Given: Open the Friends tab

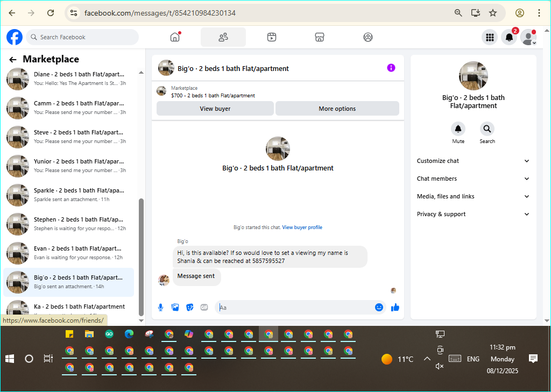Looking at the screenshot, I should tap(223, 37).
